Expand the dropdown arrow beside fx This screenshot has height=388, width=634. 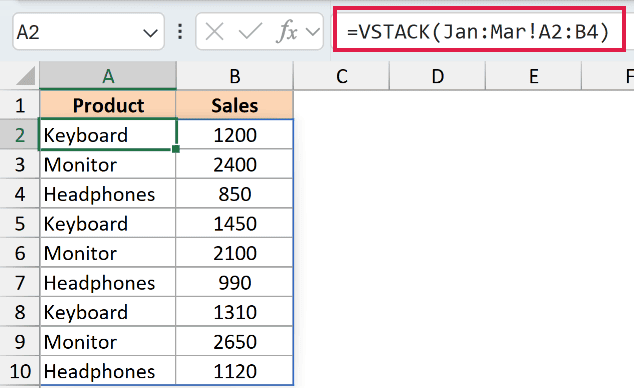313,32
